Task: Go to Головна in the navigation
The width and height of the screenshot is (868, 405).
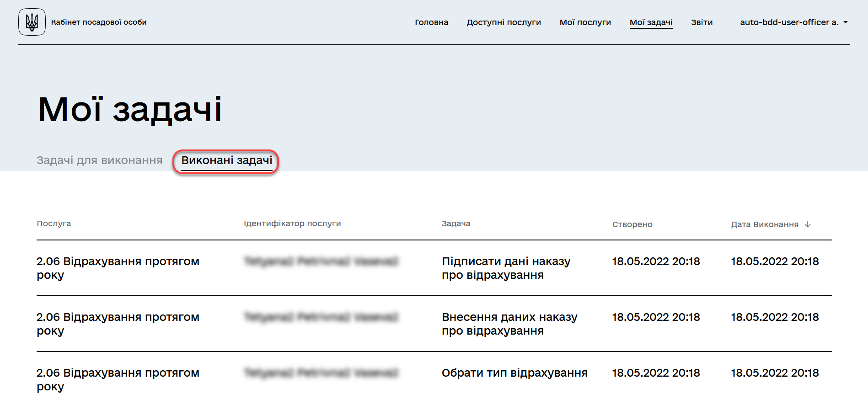Action: pos(431,22)
